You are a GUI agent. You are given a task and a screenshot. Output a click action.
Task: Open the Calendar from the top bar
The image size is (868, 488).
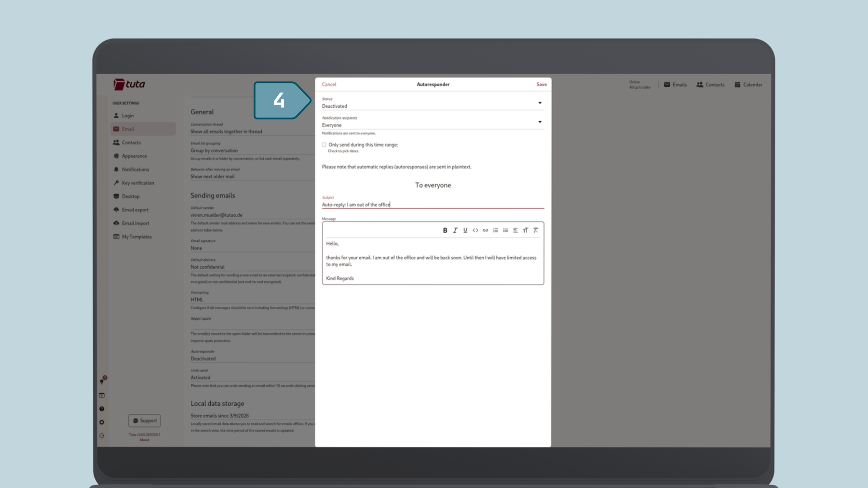(x=748, y=84)
